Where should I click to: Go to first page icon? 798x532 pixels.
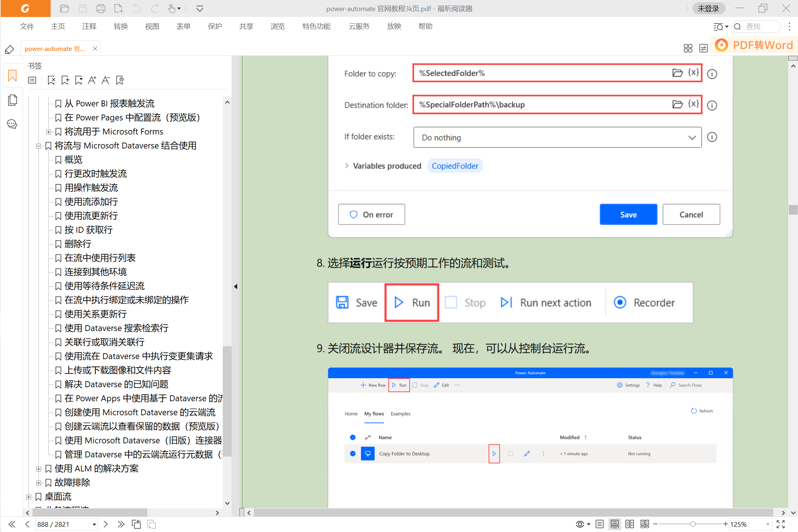click(x=12, y=524)
